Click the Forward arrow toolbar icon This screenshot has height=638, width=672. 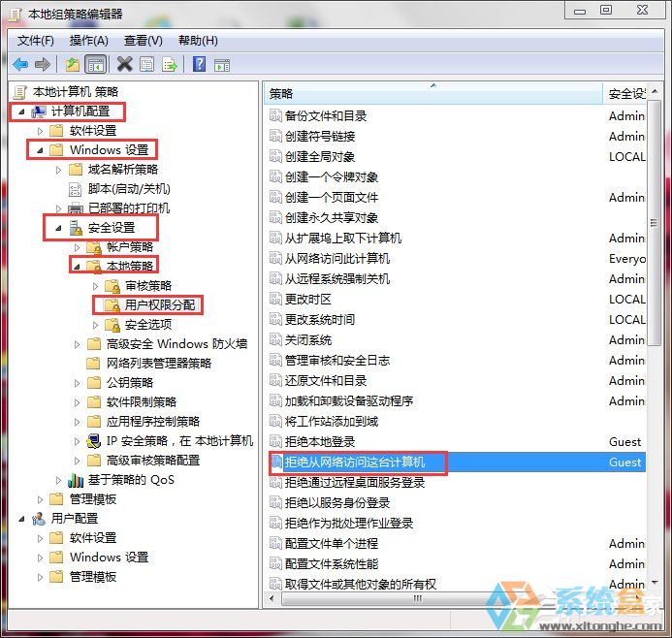point(43,65)
